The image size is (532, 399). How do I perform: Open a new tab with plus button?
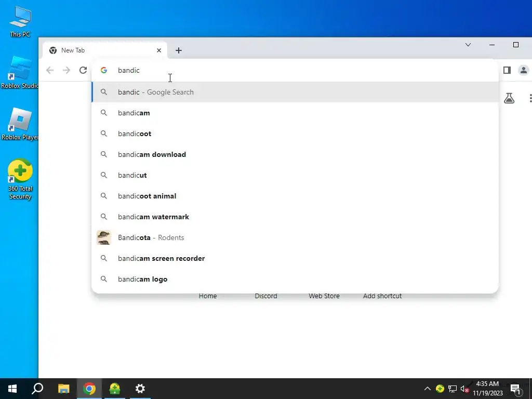tap(179, 50)
